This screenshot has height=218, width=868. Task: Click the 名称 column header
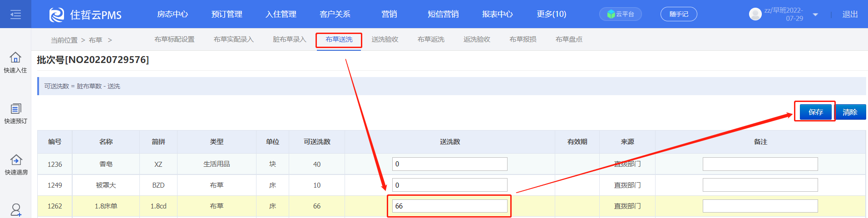(x=106, y=142)
